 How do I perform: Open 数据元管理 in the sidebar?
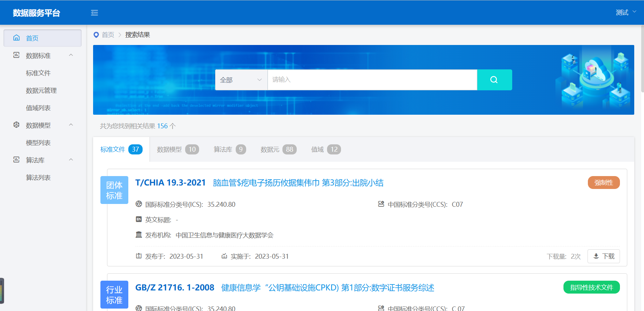(41, 90)
